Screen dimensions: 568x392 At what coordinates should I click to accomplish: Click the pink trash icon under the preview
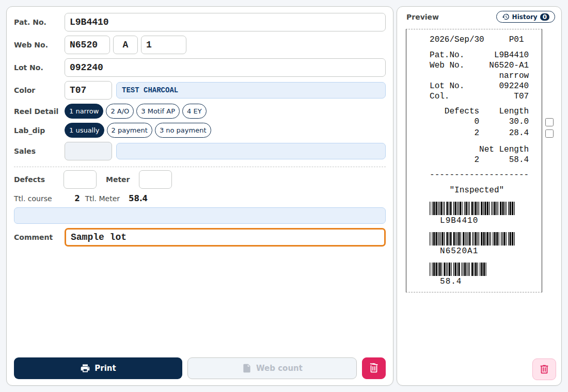(544, 369)
